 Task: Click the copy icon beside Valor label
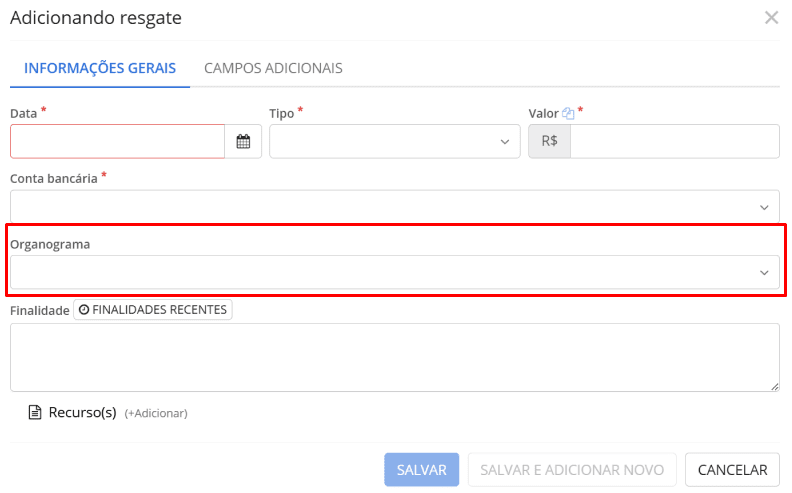567,114
